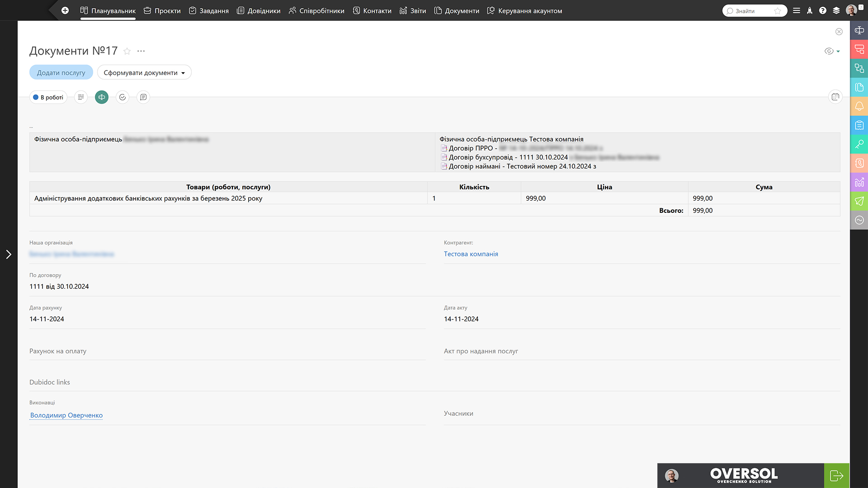The width and height of the screenshot is (868, 488).
Task: Mark Документи №17 as favorite star
Action: [127, 51]
